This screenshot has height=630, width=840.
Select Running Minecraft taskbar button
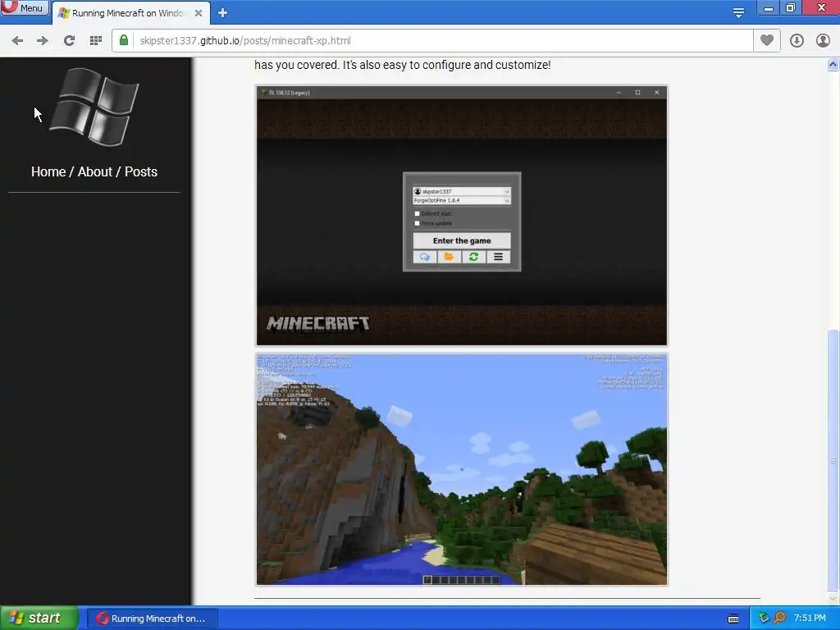pos(152,619)
